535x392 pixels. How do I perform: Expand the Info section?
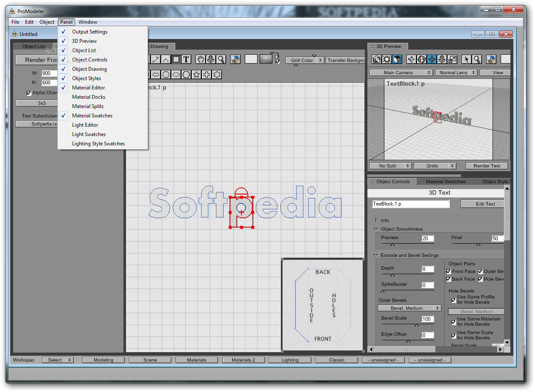tap(376, 220)
